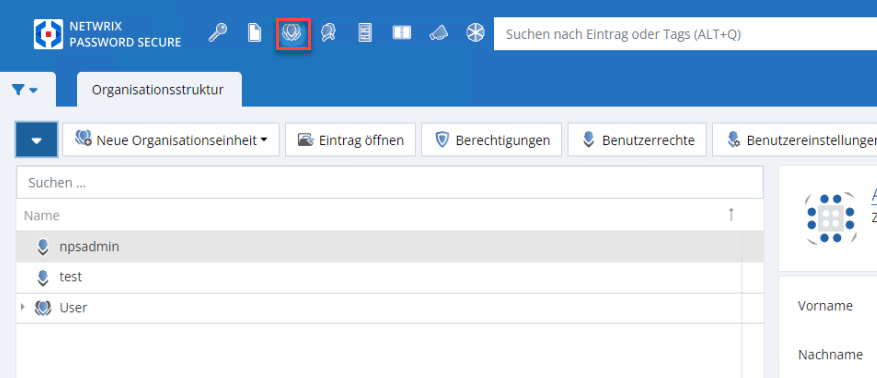Switch to the Organisationsstruktur tab

tap(158, 89)
